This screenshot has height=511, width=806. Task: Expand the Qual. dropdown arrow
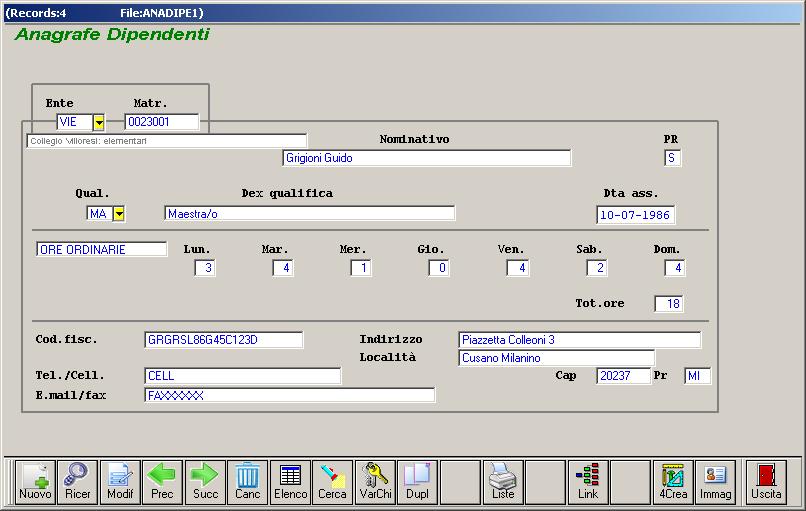point(119,214)
